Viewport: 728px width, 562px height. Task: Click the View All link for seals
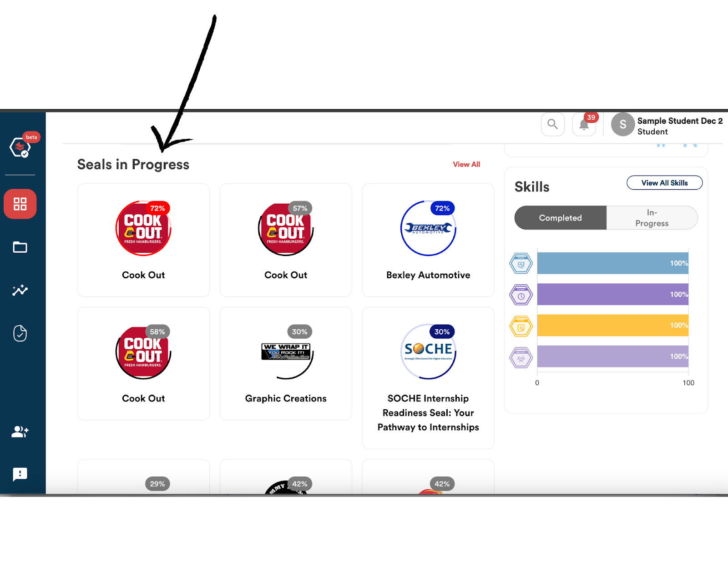(x=466, y=164)
